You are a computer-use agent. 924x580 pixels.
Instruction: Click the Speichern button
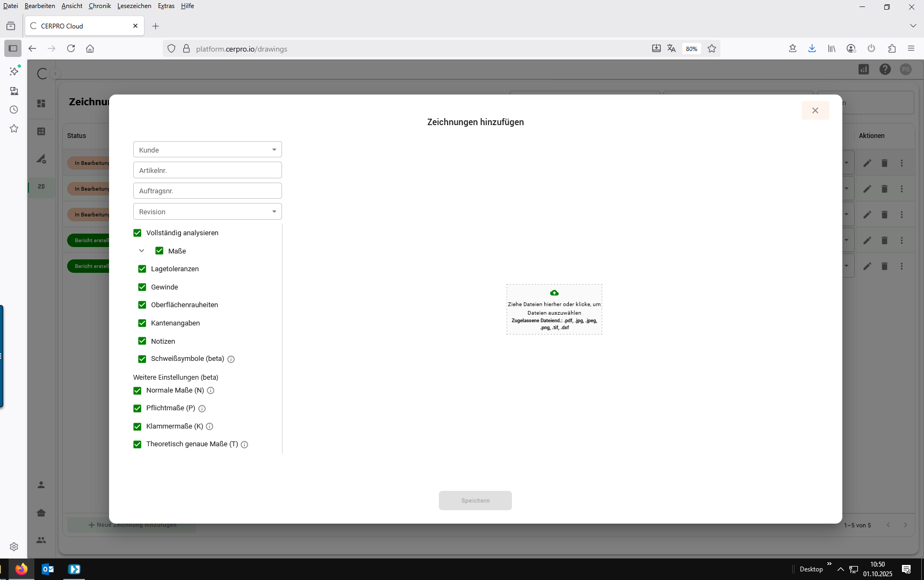coord(475,501)
